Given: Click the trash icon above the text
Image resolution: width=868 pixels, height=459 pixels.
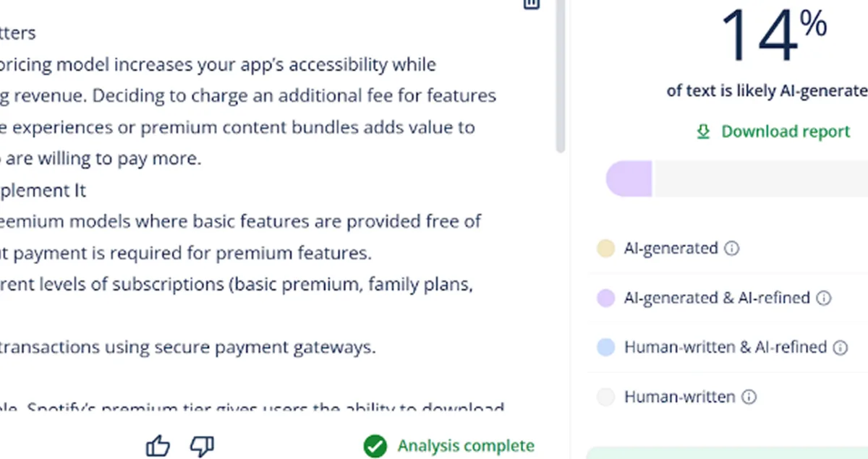Looking at the screenshot, I should [532, 4].
